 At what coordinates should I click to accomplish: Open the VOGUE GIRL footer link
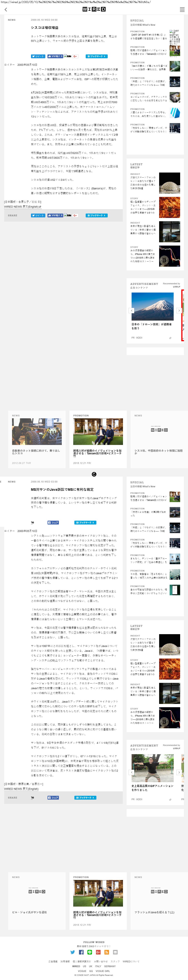tap(103, 971)
